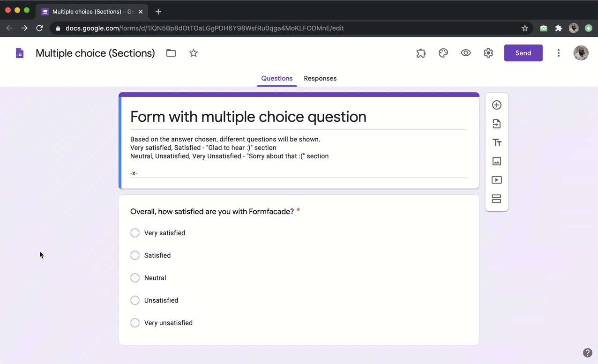
Task: Add a new section to the form
Action: pyautogui.click(x=497, y=199)
